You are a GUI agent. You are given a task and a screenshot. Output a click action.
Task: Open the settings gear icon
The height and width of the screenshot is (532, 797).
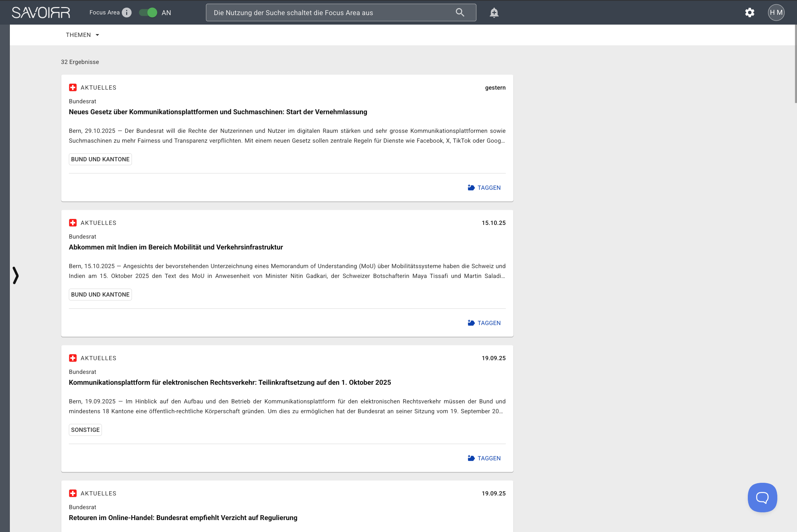pos(750,13)
